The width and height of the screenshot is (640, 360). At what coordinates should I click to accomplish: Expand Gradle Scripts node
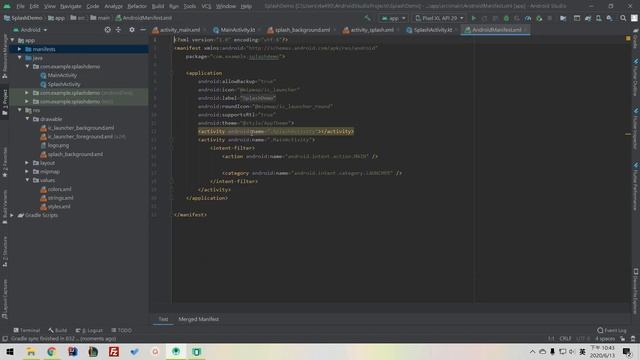coord(12,215)
